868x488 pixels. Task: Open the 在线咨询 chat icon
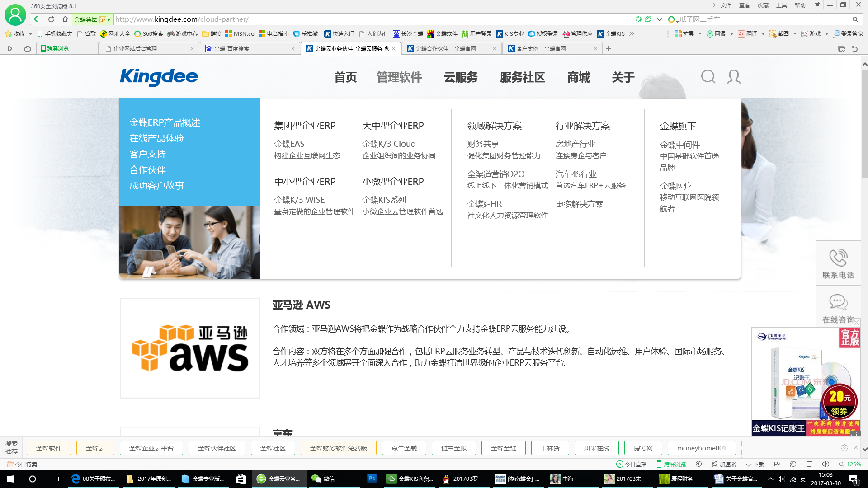[838, 302]
